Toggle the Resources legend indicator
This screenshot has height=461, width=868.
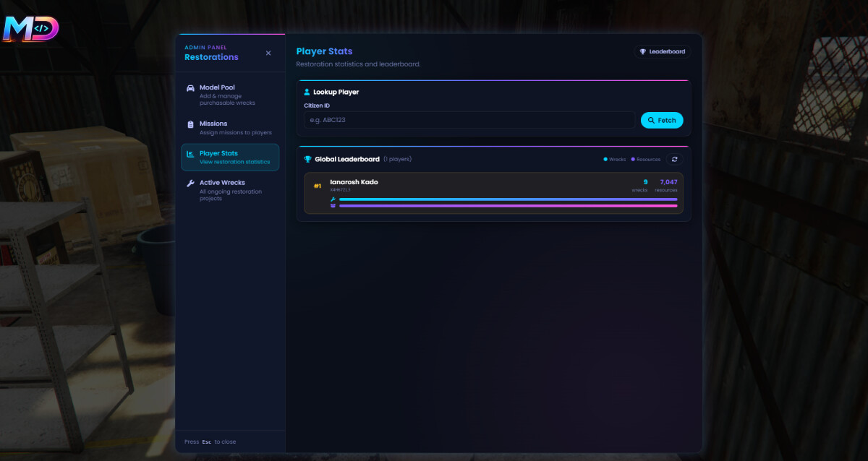tap(645, 159)
